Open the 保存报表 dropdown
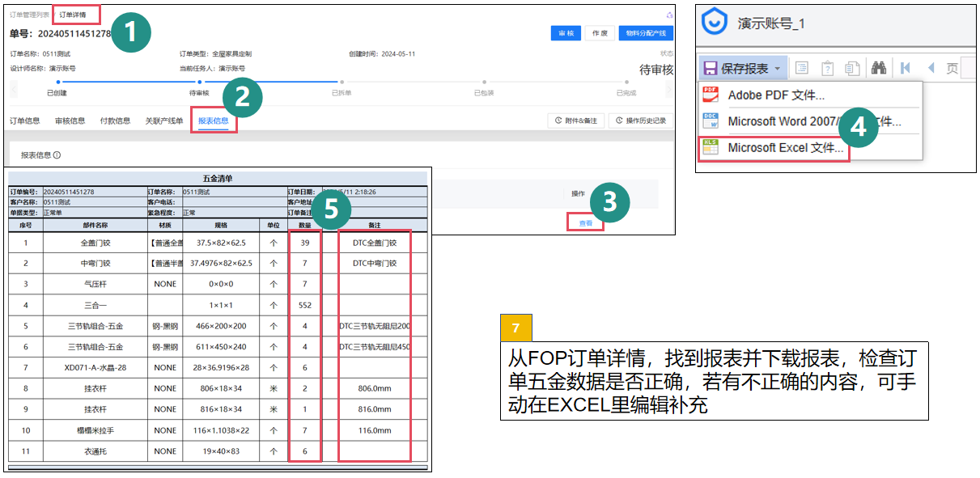The width and height of the screenshot is (980, 478). [x=743, y=69]
